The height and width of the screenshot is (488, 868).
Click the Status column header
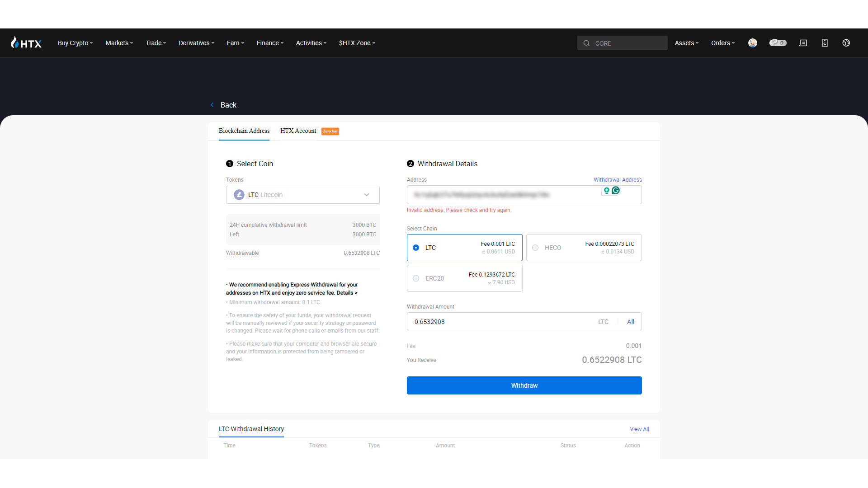click(568, 446)
